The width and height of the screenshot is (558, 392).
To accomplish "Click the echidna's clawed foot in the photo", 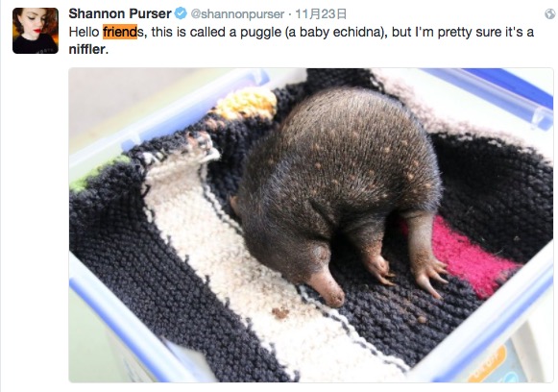I will tap(428, 276).
